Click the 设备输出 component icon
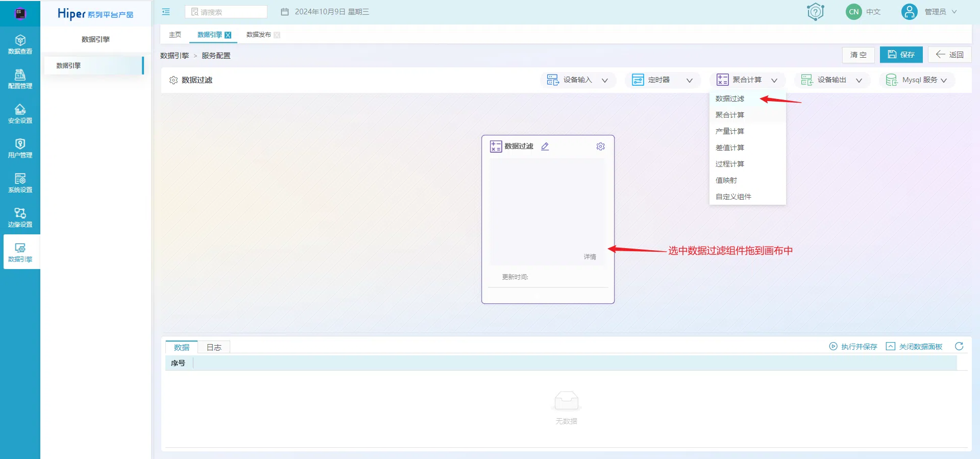This screenshot has width=980, height=459. (807, 80)
